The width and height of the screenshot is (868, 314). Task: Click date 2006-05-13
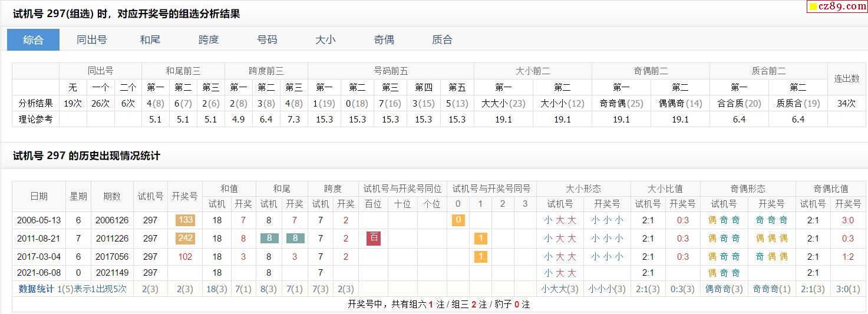click(x=39, y=220)
